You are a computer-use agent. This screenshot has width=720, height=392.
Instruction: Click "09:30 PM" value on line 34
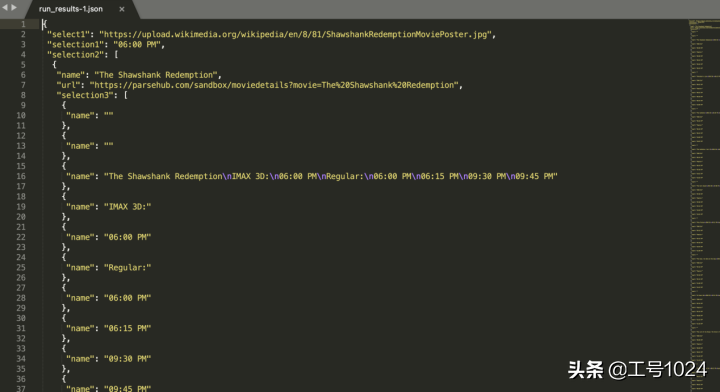click(127, 359)
